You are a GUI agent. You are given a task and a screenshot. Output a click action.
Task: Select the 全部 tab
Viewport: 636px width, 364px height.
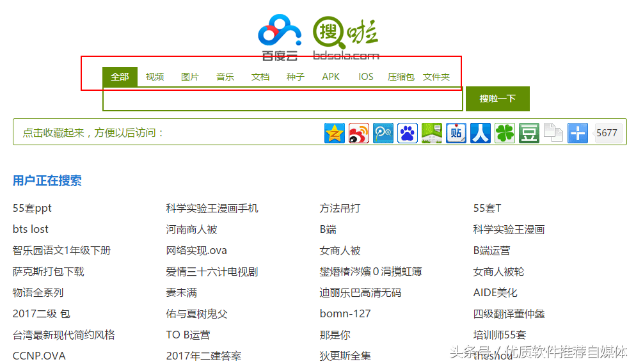120,77
